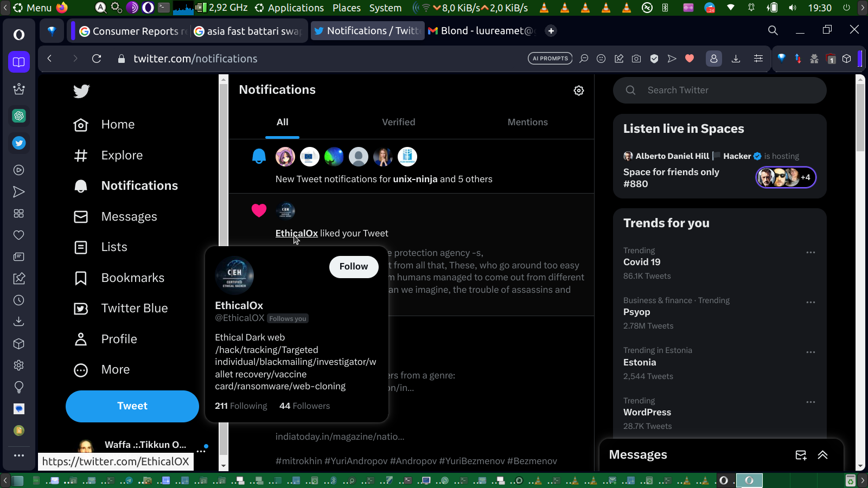Search open tabs with the magnifier icon
Viewport: 868px width, 488px height.
pos(773,31)
